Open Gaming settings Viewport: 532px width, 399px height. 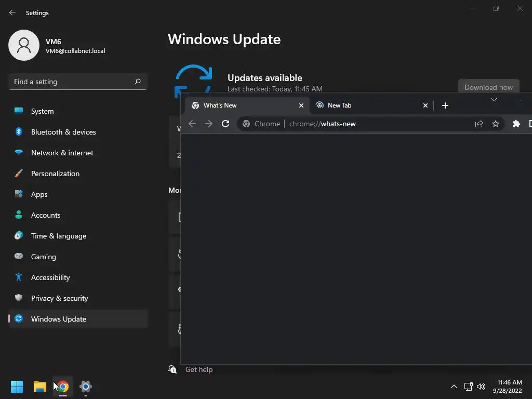[78, 257]
